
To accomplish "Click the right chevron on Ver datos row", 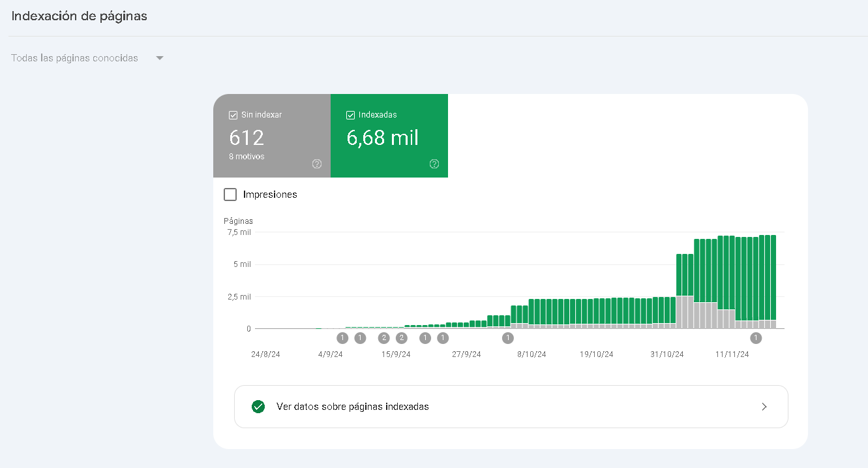I will [x=764, y=407].
